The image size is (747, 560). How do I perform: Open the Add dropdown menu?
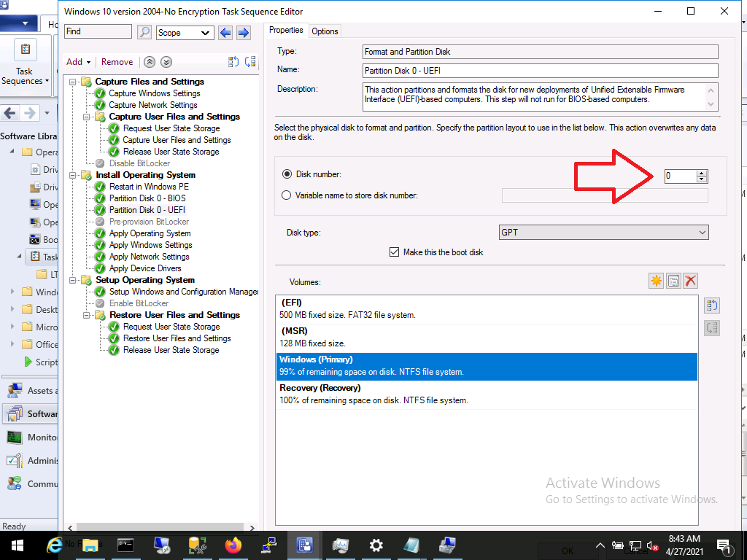[x=78, y=62]
